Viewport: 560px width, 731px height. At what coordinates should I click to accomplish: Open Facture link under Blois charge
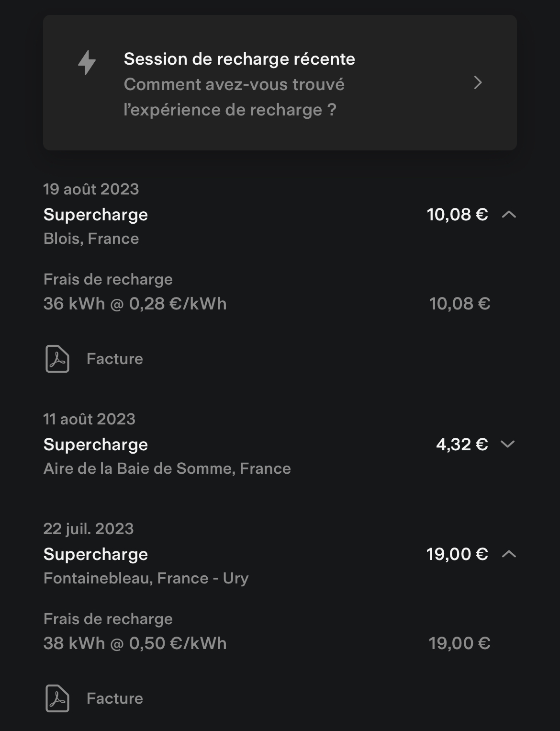[115, 359]
